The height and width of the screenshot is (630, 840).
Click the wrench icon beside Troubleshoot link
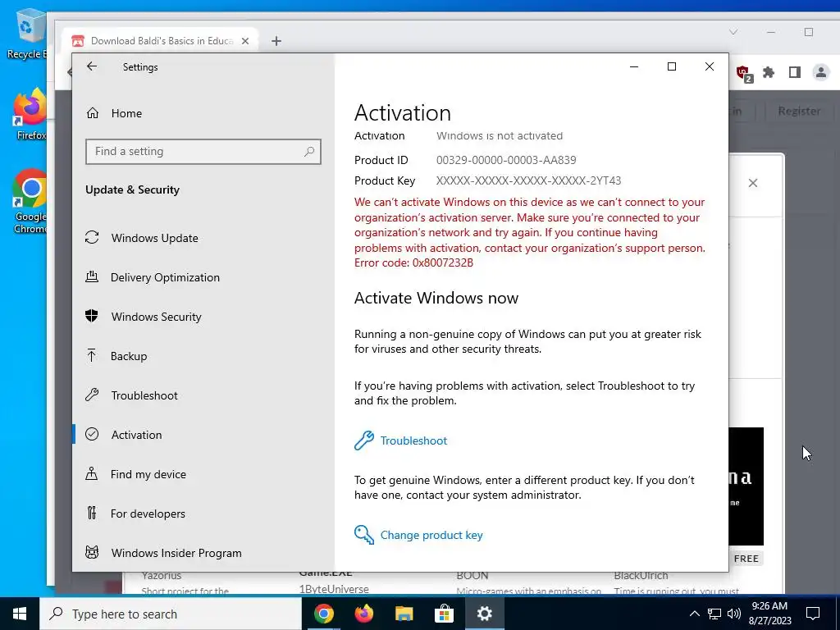pos(363,441)
